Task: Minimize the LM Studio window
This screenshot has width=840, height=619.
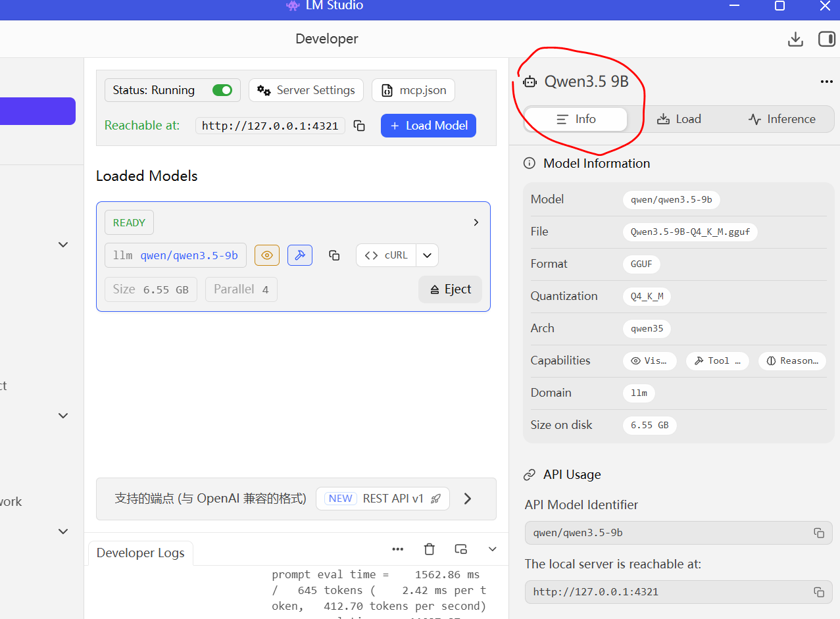Action: [x=734, y=6]
